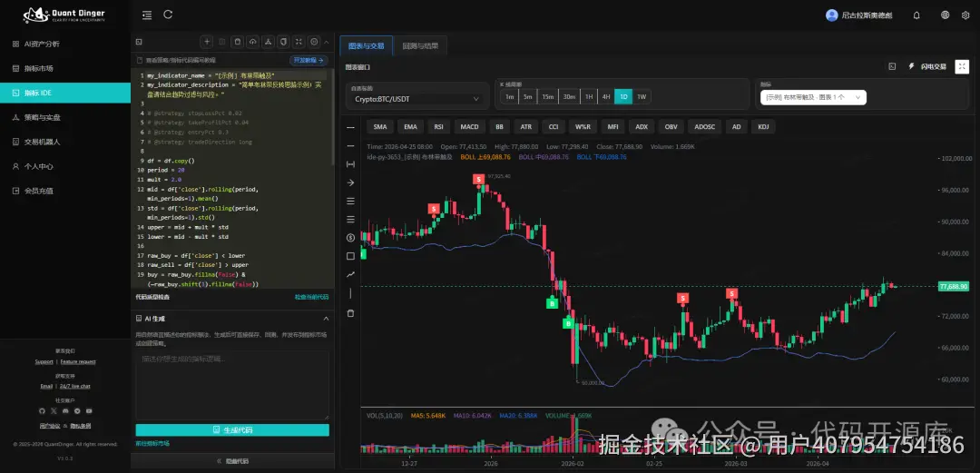The height and width of the screenshot is (473, 980).
Task: Open 交易机器人 in sidebar
Action: [x=65, y=142]
